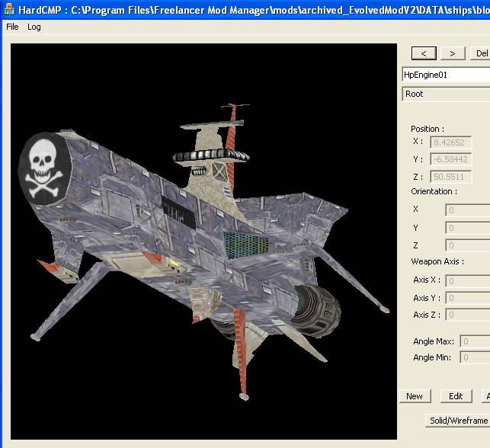Viewport: 490px width, 448px height.
Task: Click the Position X value field
Action: (x=451, y=142)
